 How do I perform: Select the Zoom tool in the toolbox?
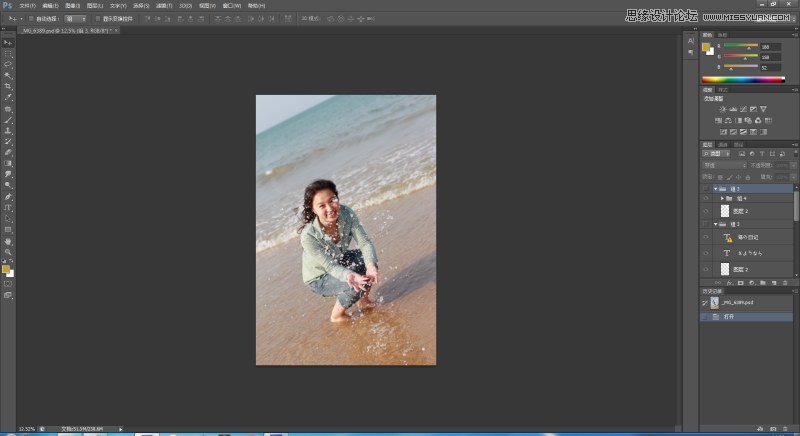(x=8, y=252)
